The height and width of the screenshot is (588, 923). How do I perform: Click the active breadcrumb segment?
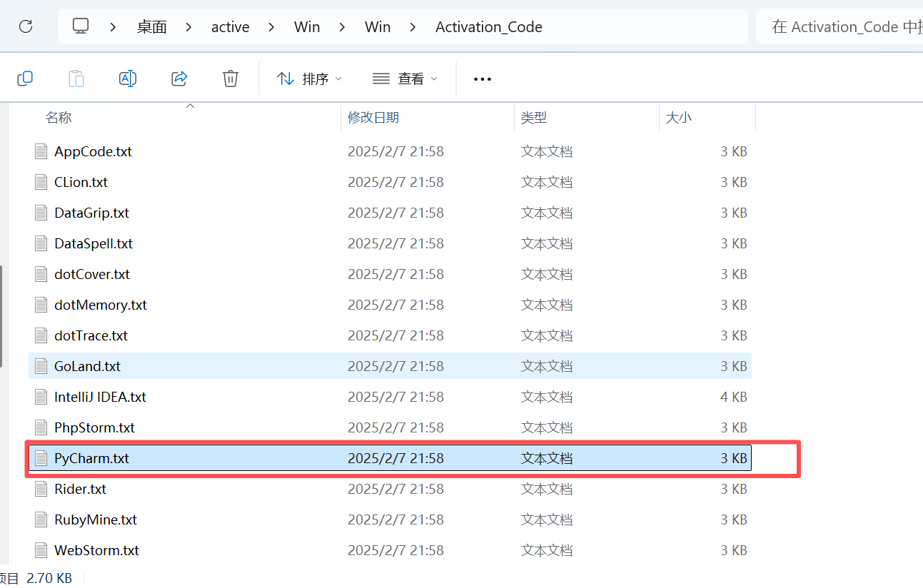231,27
